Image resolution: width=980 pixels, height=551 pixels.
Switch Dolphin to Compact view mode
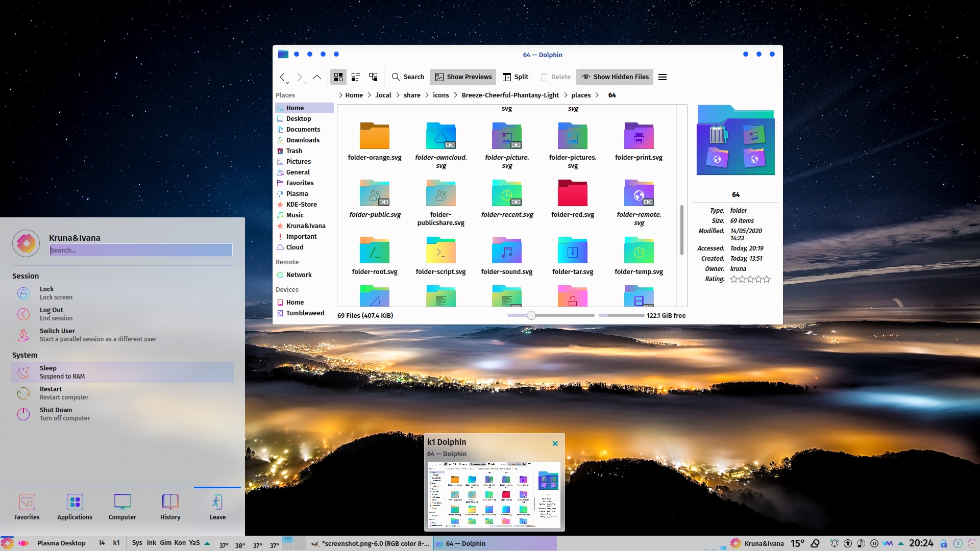356,77
